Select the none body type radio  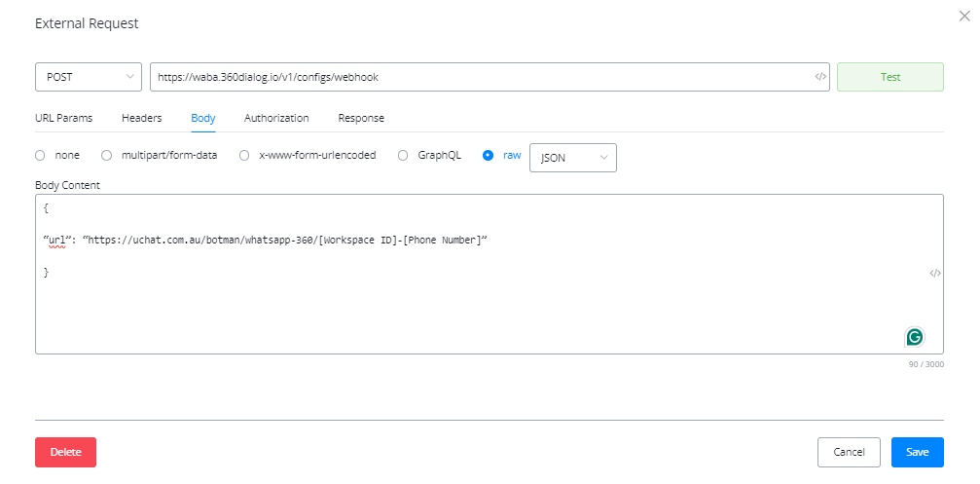(40, 155)
